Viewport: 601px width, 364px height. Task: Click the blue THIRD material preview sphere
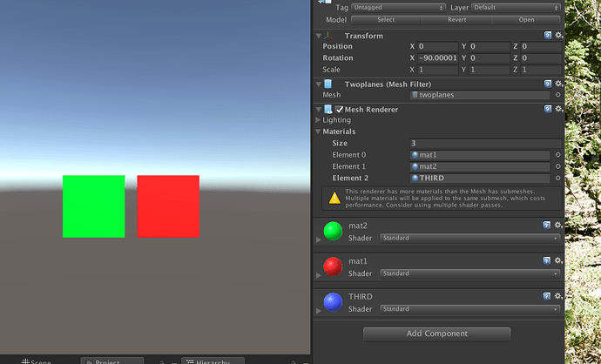[333, 302]
